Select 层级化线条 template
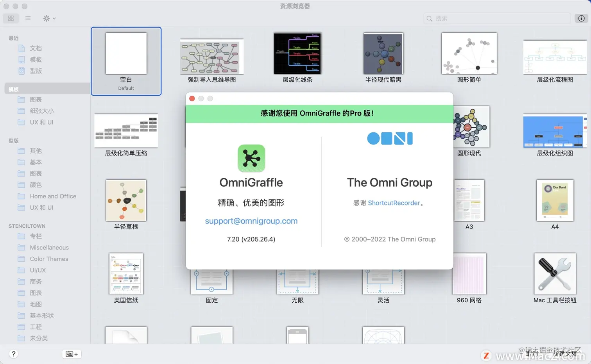The image size is (591, 364). pos(297,54)
